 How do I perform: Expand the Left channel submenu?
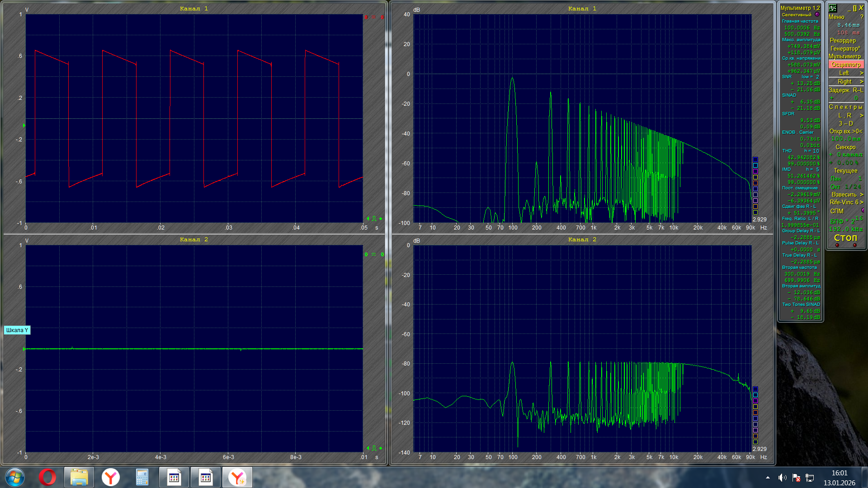click(861, 73)
